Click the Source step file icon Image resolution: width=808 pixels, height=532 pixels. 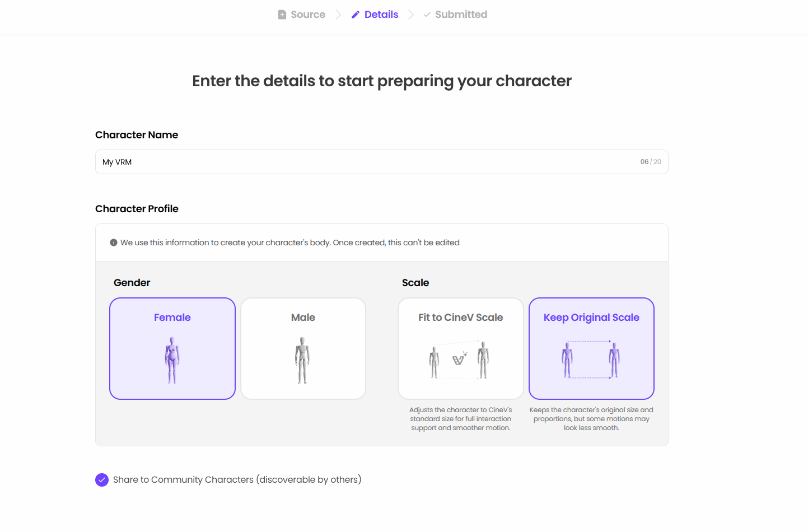tap(282, 15)
